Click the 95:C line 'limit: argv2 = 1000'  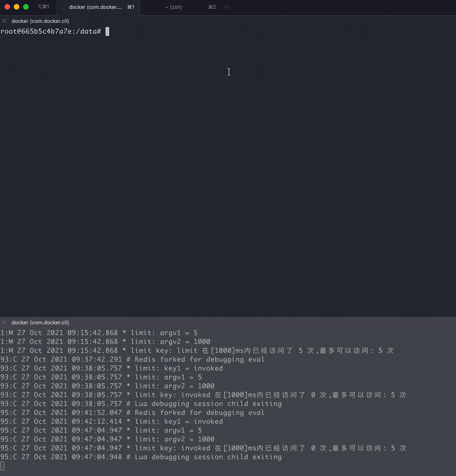pos(107,439)
